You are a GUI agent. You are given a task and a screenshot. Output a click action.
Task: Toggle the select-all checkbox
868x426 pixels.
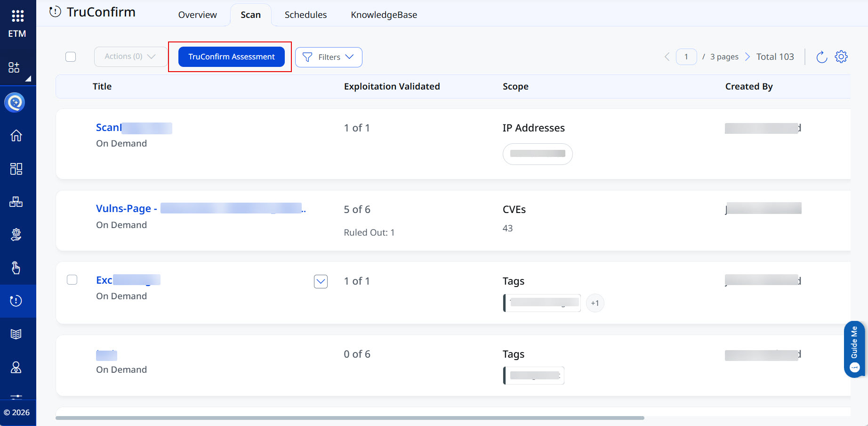(71, 57)
